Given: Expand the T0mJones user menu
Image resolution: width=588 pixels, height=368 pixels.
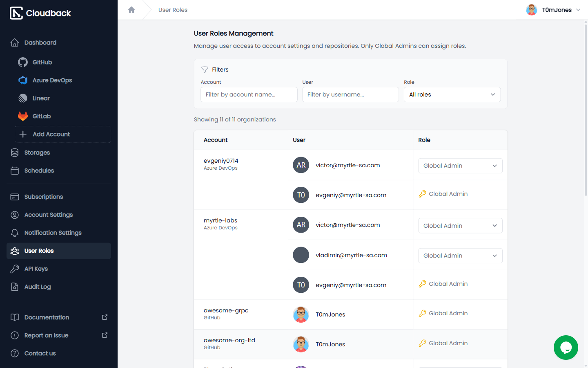Looking at the screenshot, I should 553,10.
